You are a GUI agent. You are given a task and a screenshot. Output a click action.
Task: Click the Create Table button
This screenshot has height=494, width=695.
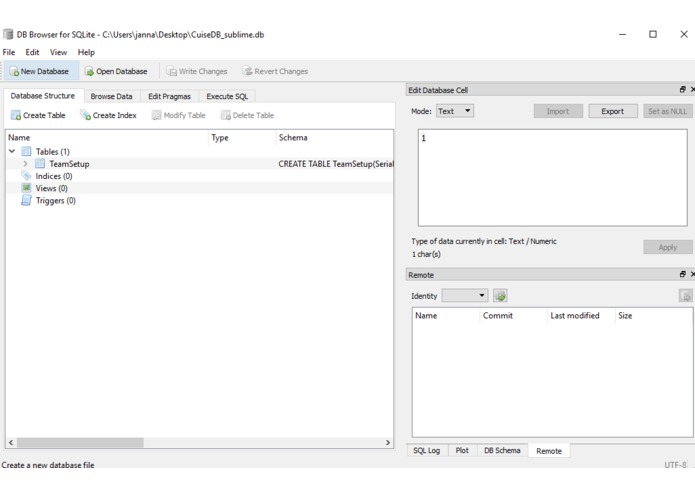(38, 115)
